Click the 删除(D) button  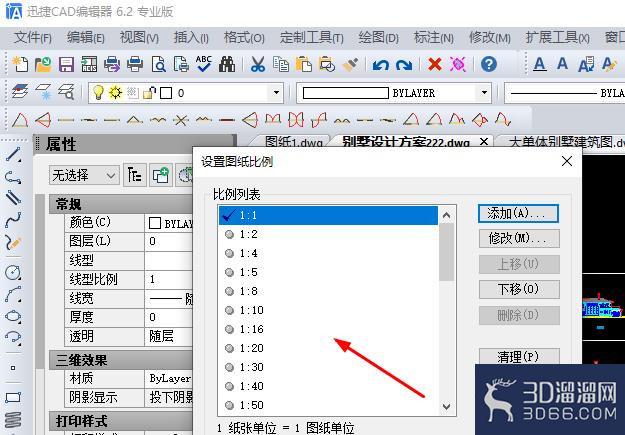coord(519,315)
